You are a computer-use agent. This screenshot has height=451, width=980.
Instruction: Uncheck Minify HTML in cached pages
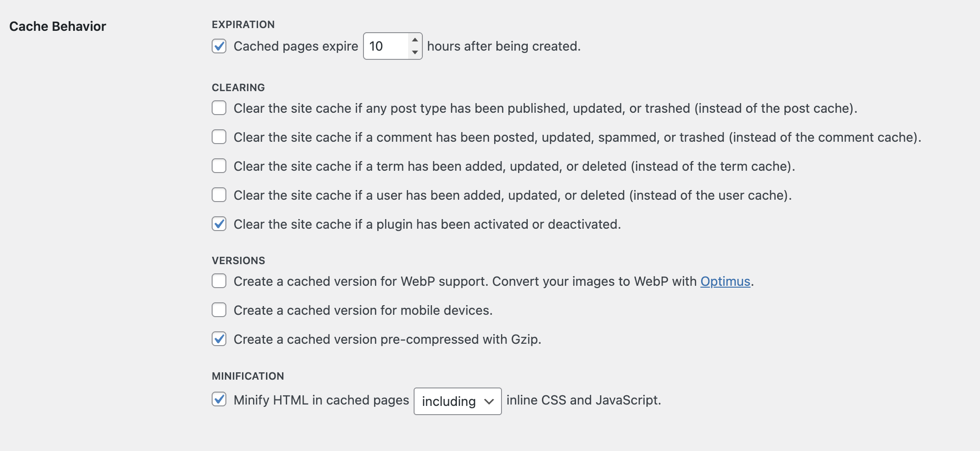[219, 399]
